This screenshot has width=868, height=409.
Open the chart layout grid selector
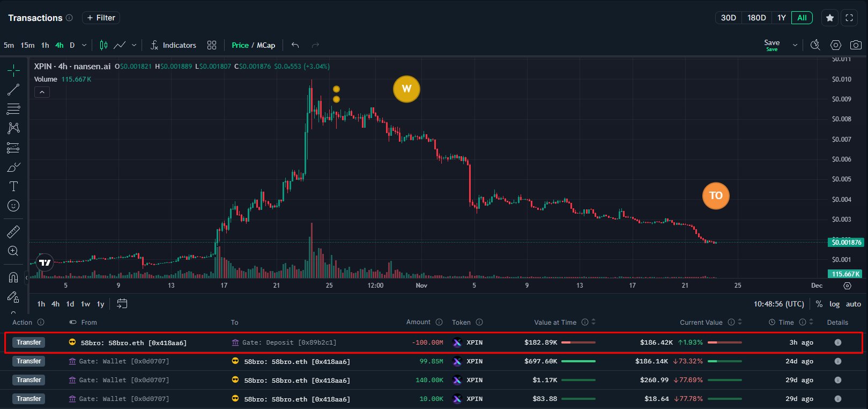[x=212, y=45]
